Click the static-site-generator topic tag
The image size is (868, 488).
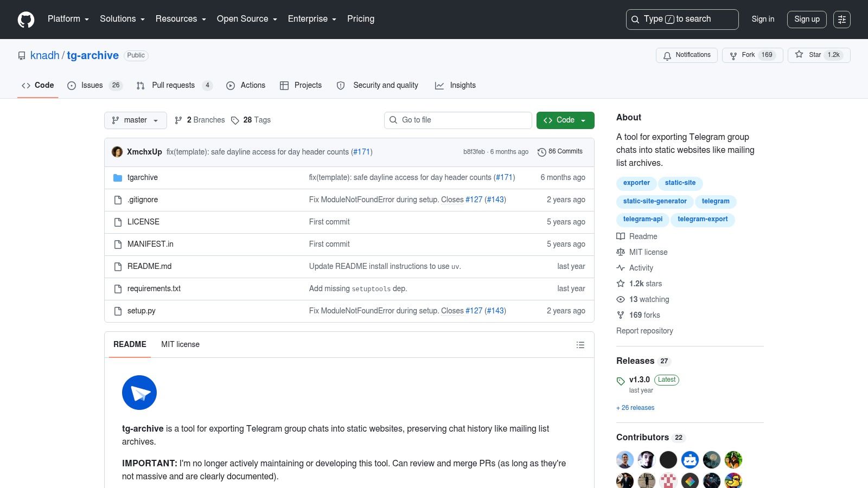655,201
